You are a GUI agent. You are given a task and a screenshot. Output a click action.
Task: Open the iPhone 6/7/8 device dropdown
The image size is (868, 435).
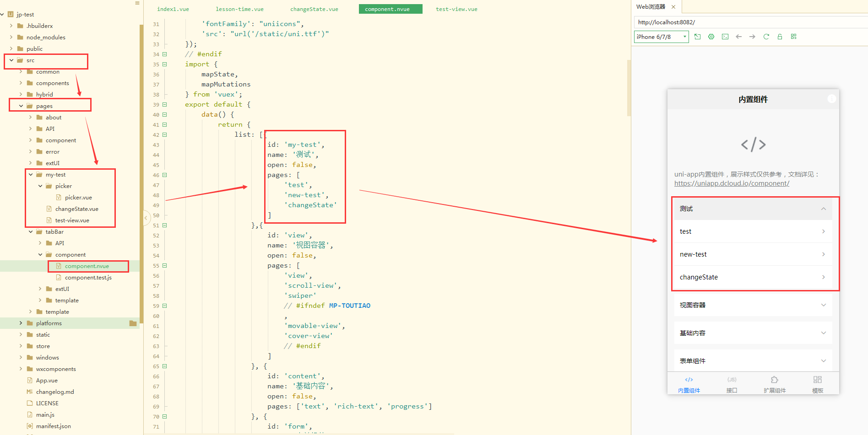(x=662, y=37)
